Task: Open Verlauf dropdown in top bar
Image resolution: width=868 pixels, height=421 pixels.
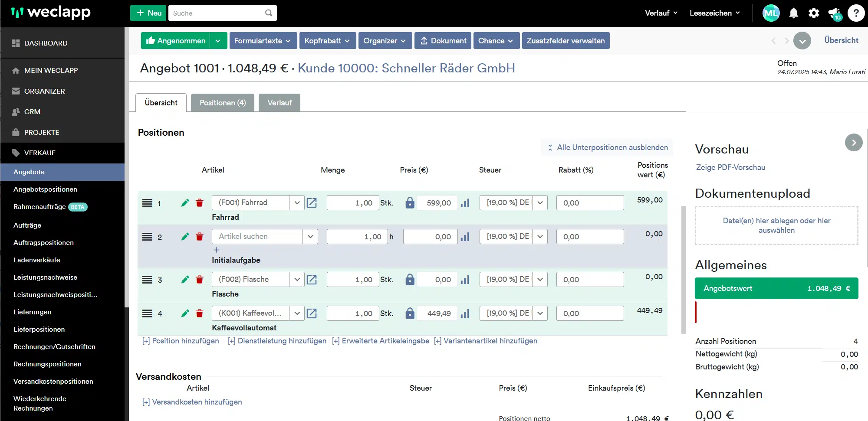Action: pyautogui.click(x=661, y=13)
